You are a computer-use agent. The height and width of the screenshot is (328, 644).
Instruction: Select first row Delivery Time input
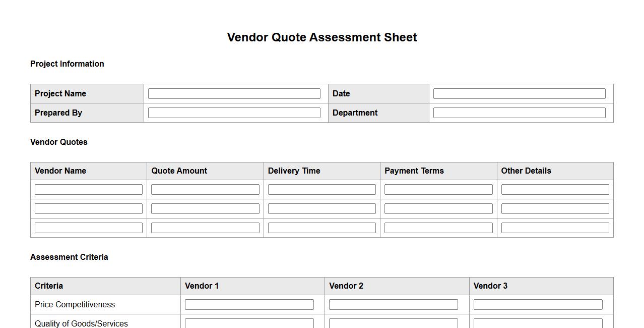[x=321, y=190]
